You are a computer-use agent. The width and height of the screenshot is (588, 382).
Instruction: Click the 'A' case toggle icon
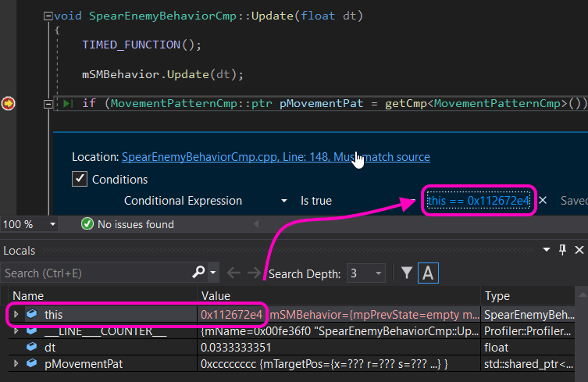[428, 273]
